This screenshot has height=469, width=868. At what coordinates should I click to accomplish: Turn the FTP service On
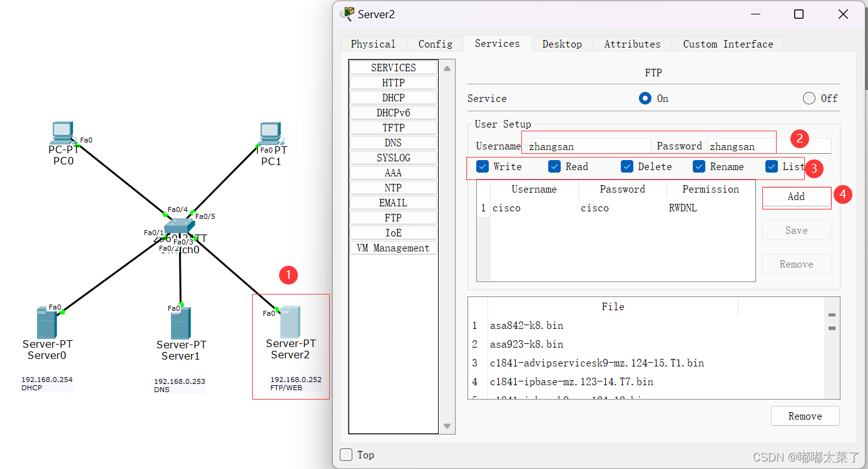645,98
